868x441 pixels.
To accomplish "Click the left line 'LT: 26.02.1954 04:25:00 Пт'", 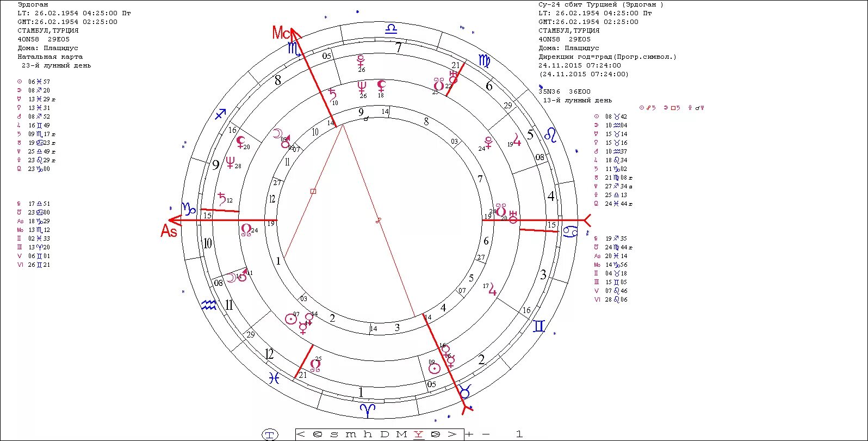I will point(74,13).
